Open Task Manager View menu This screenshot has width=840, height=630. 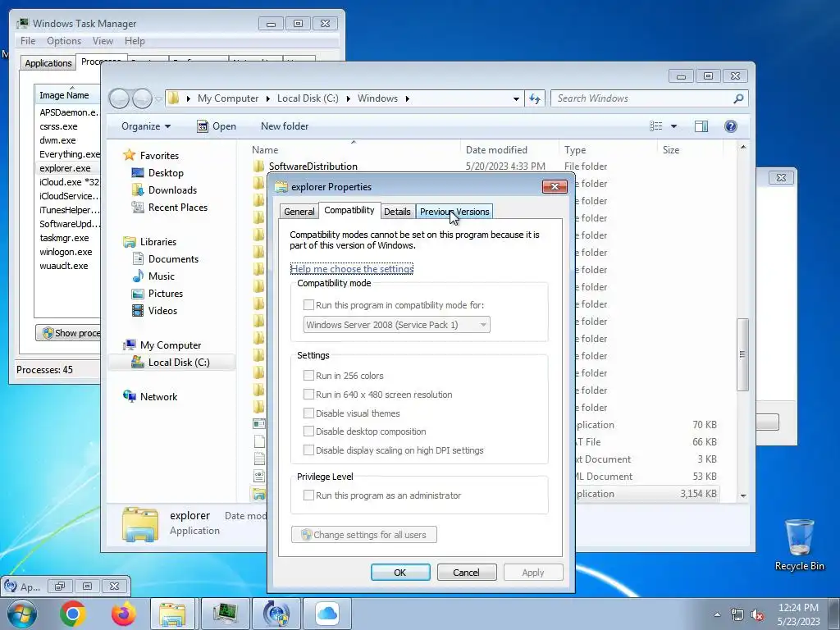103,41
